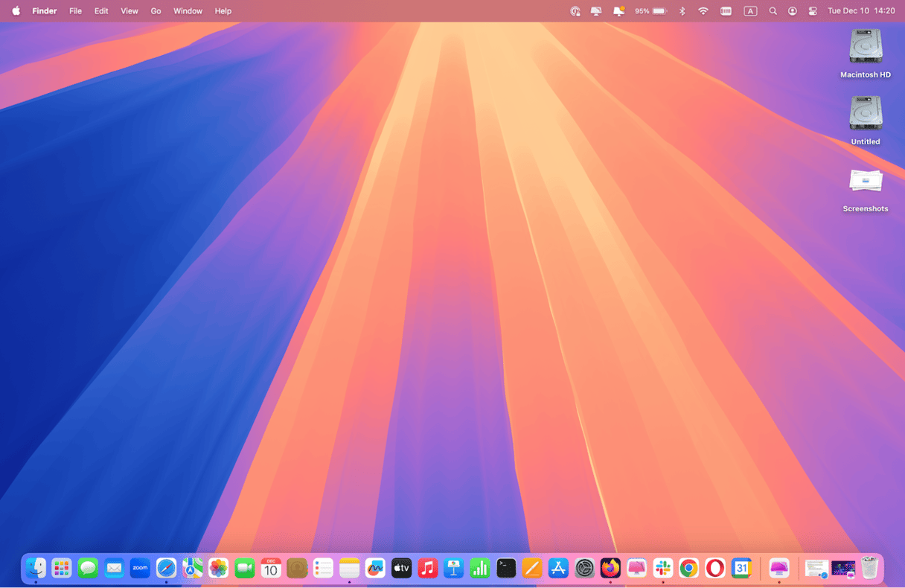Open the Photos app icon
The image size is (905, 588).
(x=218, y=569)
